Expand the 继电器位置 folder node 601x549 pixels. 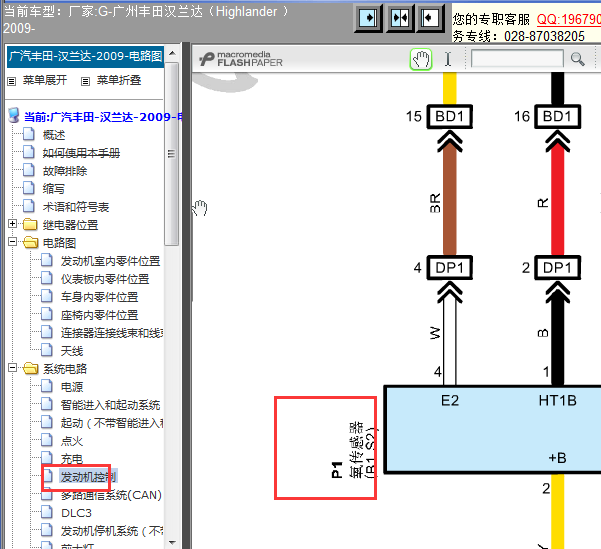pyautogui.click(x=12, y=224)
